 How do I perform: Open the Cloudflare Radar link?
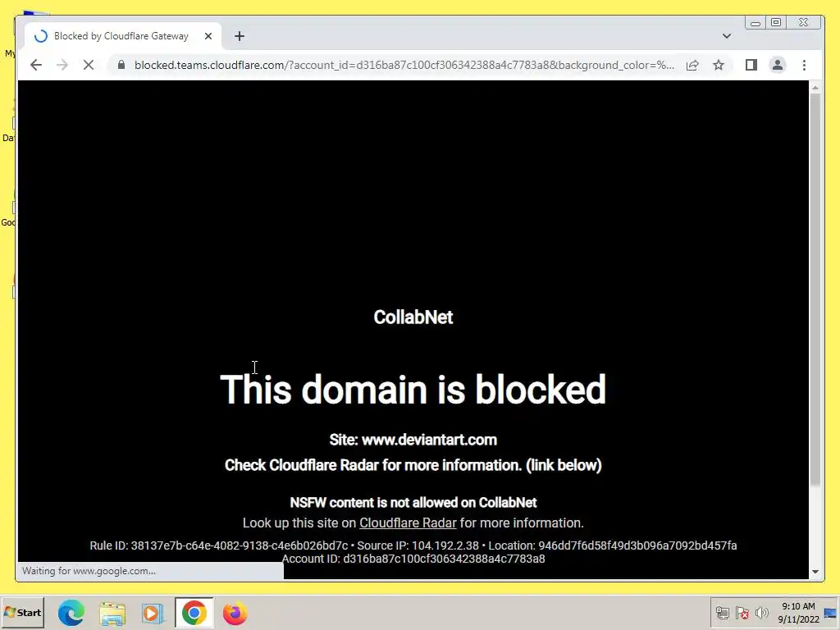coord(408,523)
